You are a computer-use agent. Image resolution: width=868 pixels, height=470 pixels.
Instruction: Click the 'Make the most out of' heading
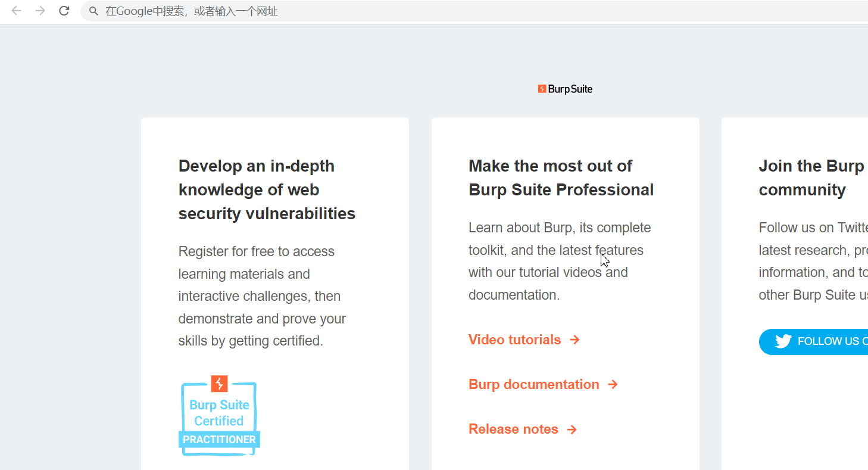[561, 178]
